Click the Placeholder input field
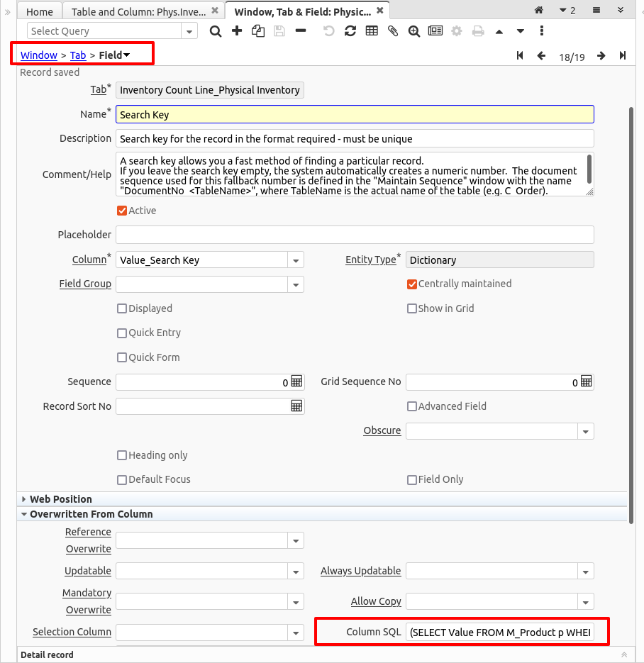Screen dimensions: 644x663 (x=355, y=235)
